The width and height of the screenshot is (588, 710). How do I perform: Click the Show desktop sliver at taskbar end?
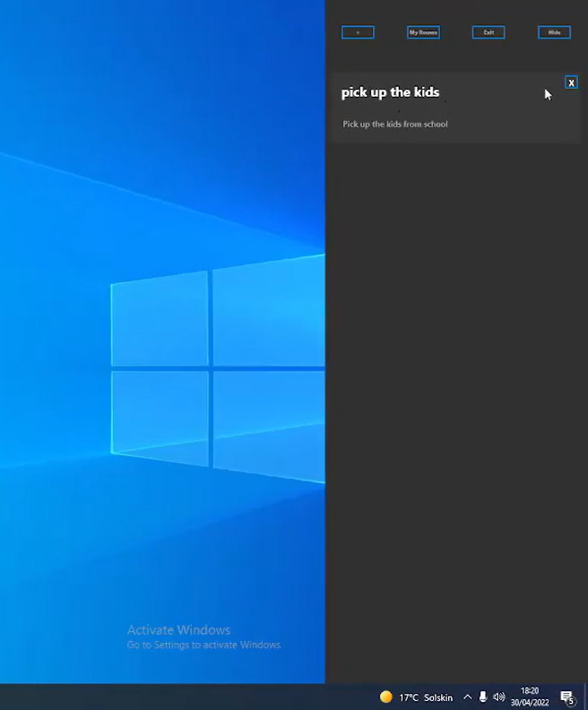pyautogui.click(x=585, y=697)
